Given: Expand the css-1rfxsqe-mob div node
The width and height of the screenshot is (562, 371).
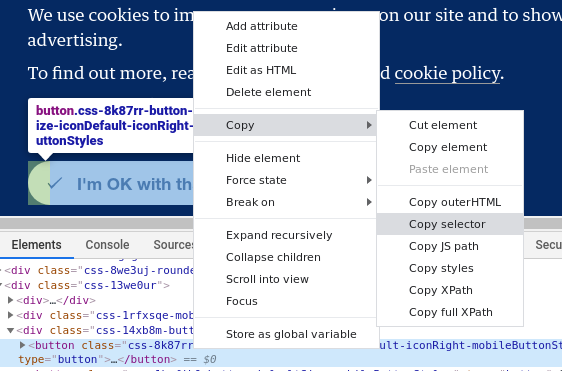Looking at the screenshot, I should coord(10,315).
